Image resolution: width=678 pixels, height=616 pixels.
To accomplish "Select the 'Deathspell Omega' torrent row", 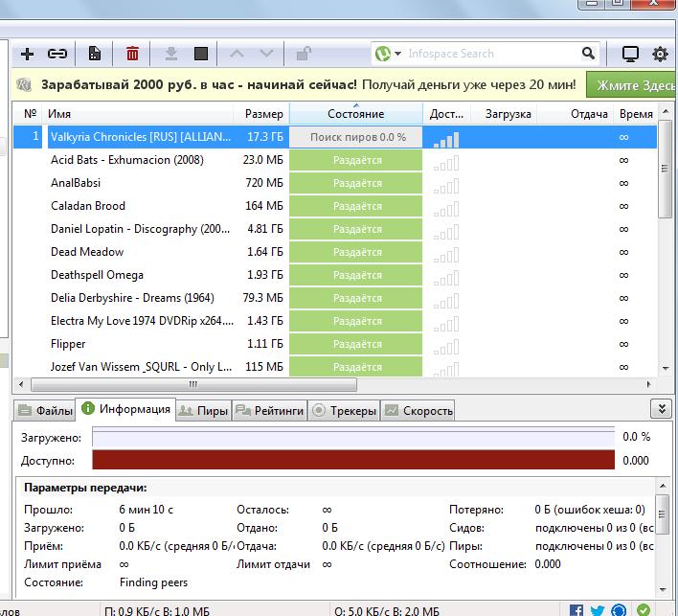I will click(334, 275).
